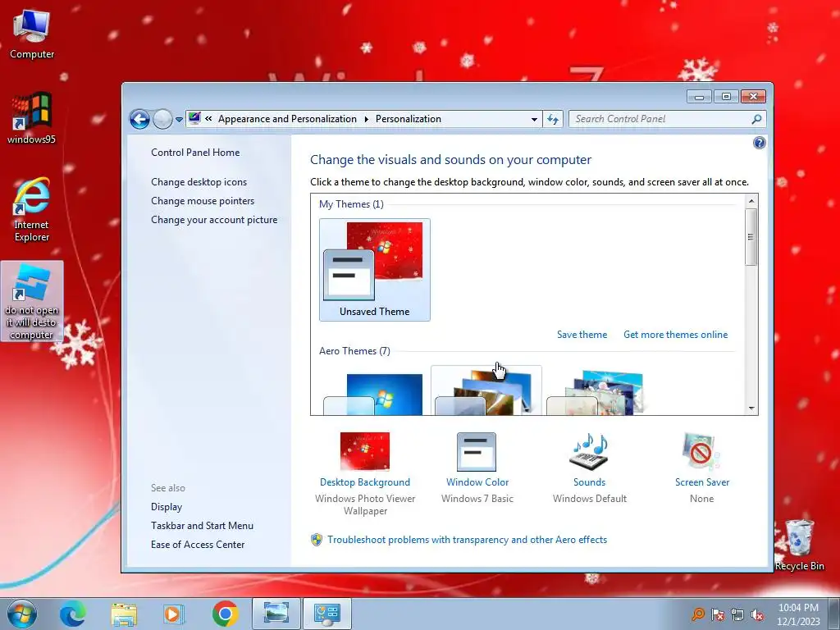Screen dimensions: 840x630
Task: Open Windows Explorer from the taskbar
Action: [124, 614]
